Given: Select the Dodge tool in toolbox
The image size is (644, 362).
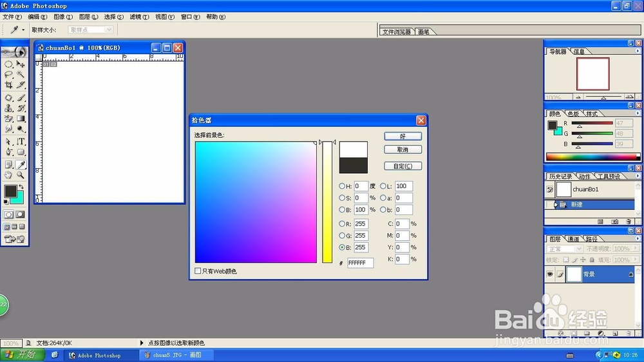Looking at the screenshot, I should [x=21, y=129].
